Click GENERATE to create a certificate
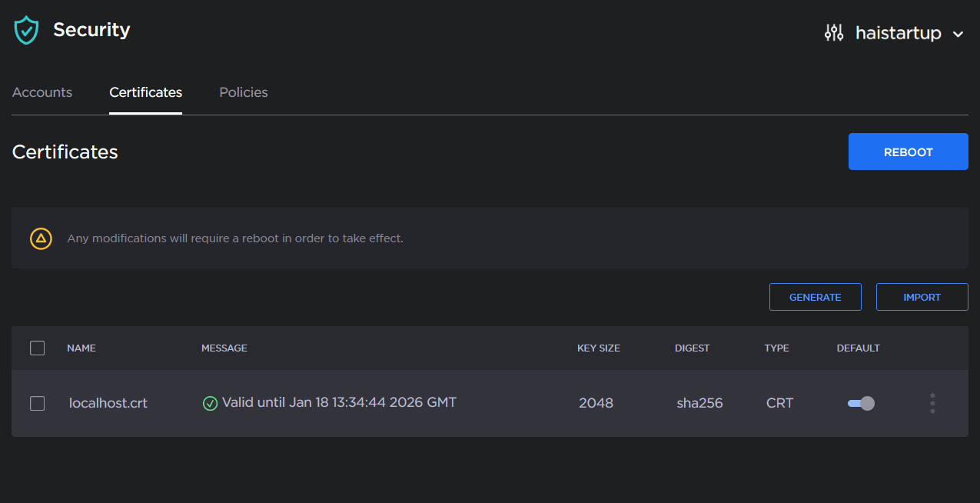 point(815,297)
